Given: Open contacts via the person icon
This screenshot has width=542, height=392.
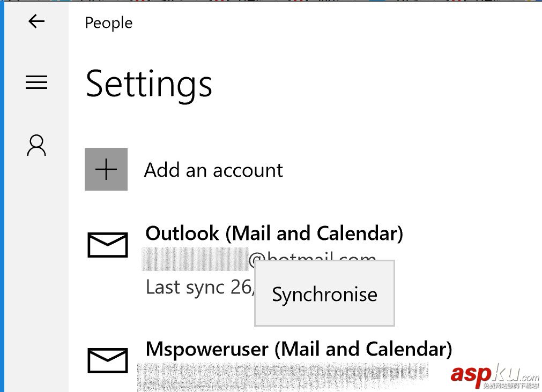Looking at the screenshot, I should tap(36, 145).
